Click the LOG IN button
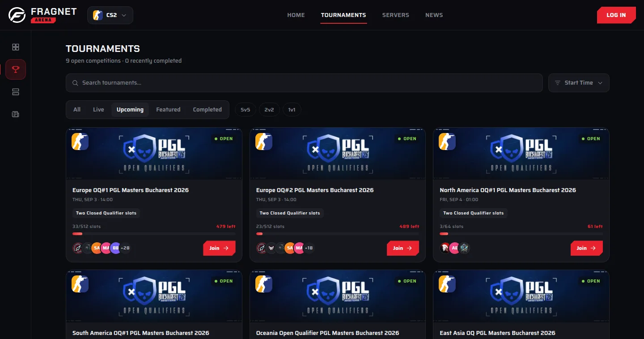 [616, 15]
